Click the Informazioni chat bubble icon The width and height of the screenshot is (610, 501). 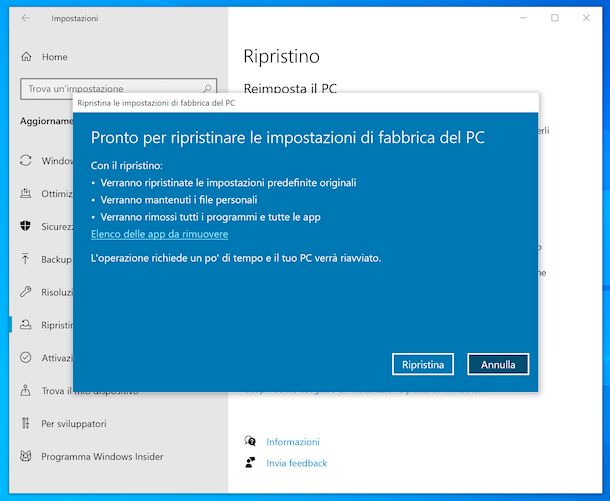(x=250, y=441)
